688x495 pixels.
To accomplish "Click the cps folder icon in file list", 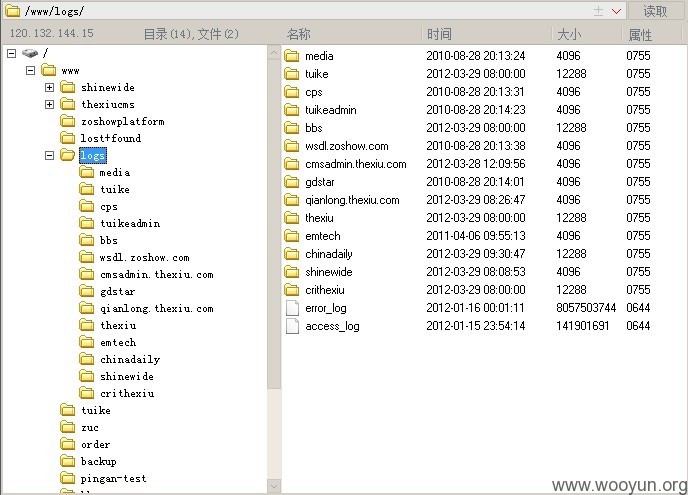I will click(291, 92).
